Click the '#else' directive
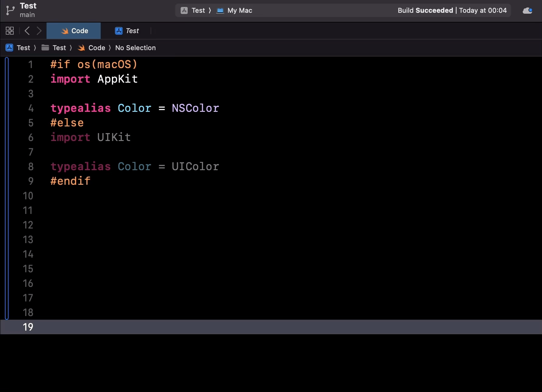 point(67,123)
